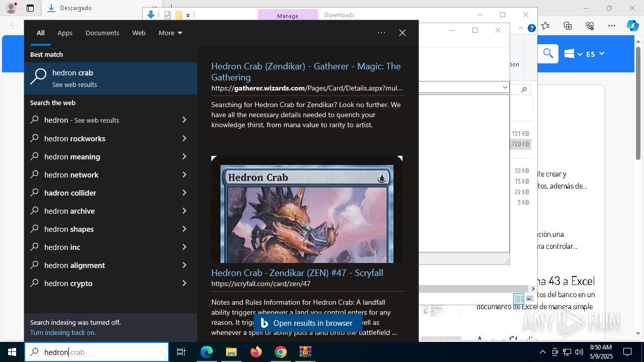Click Turn indexing back on link

click(x=63, y=332)
